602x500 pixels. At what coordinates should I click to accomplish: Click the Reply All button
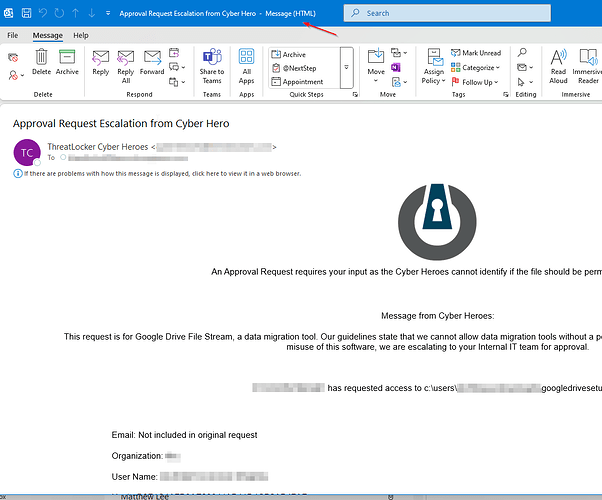[126, 67]
